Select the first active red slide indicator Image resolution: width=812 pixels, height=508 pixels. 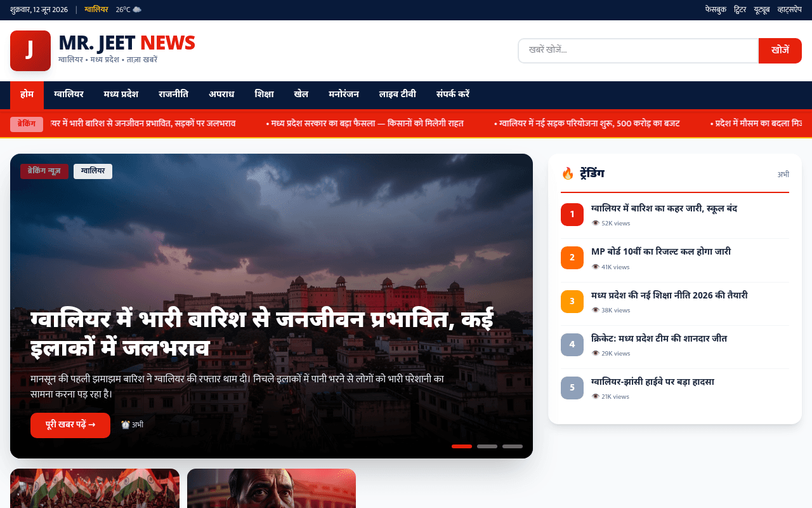tap(462, 446)
